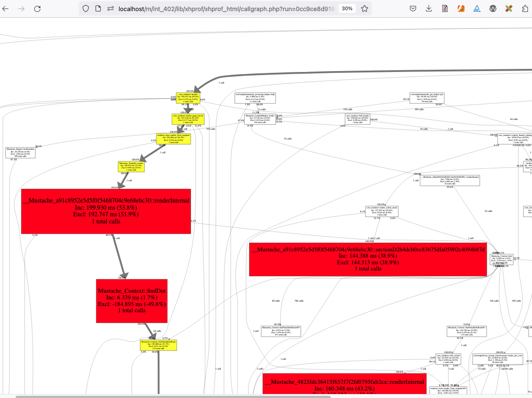Select the findVariableInStack@3 node
This screenshot has height=398, width=532.
tap(281, 331)
